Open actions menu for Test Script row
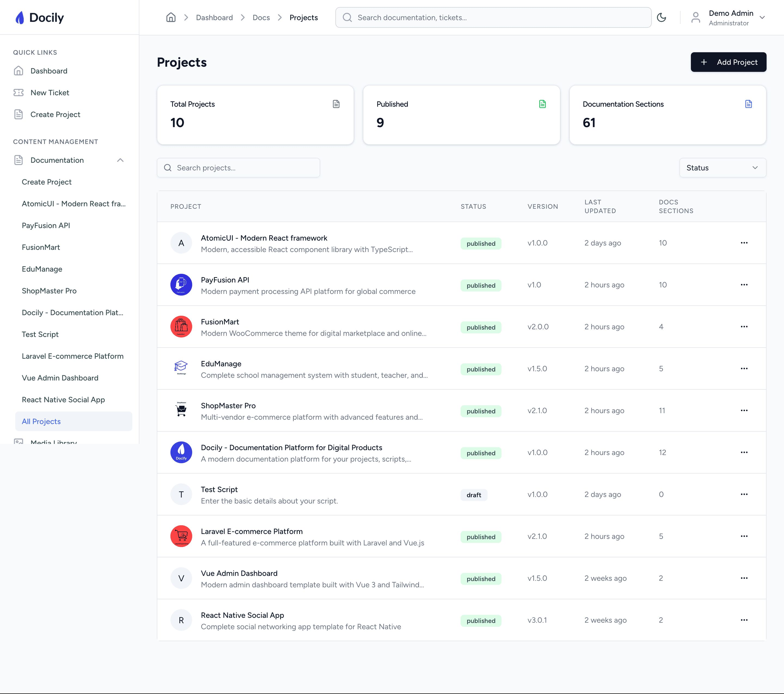This screenshot has width=784, height=694. [744, 494]
